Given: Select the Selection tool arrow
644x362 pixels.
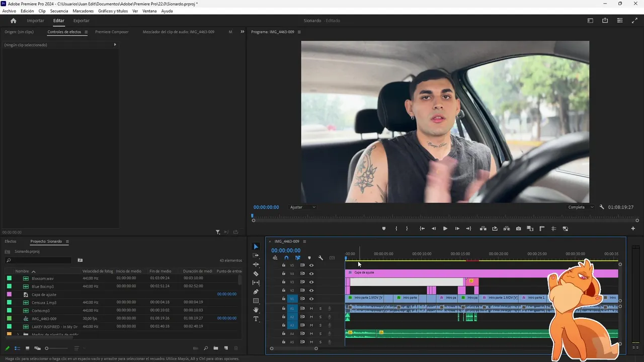Looking at the screenshot, I should tap(256, 246).
